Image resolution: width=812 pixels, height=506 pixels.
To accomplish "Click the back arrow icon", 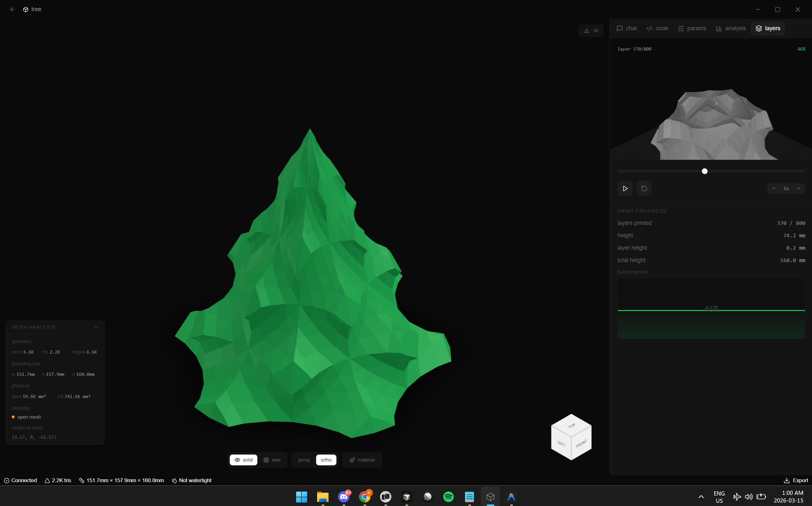I will pyautogui.click(x=12, y=10).
